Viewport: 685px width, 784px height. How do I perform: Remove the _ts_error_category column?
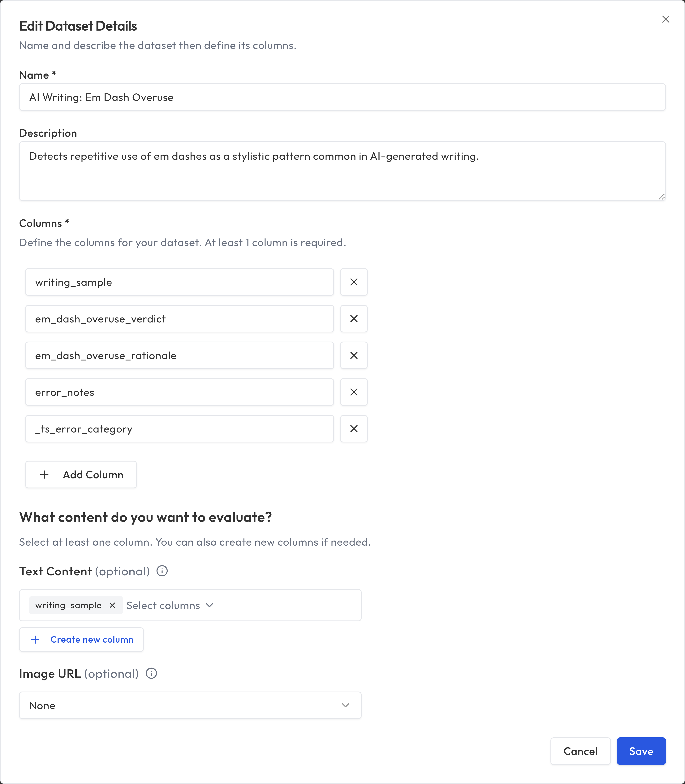click(354, 429)
